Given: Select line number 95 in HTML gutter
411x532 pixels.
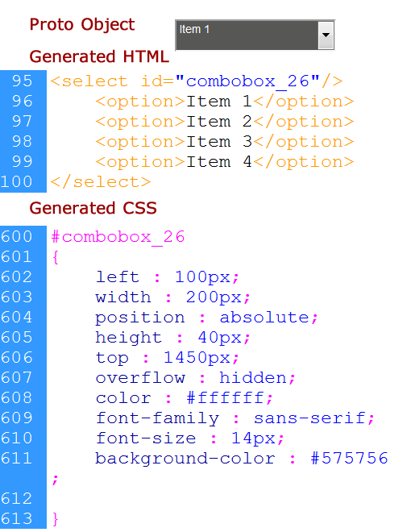Looking at the screenshot, I should (x=22, y=81).
